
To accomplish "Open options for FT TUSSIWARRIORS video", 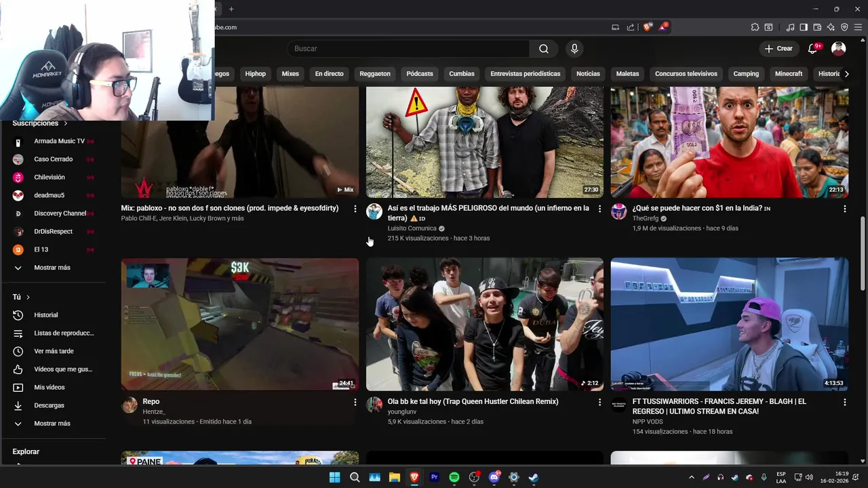I will (844, 402).
